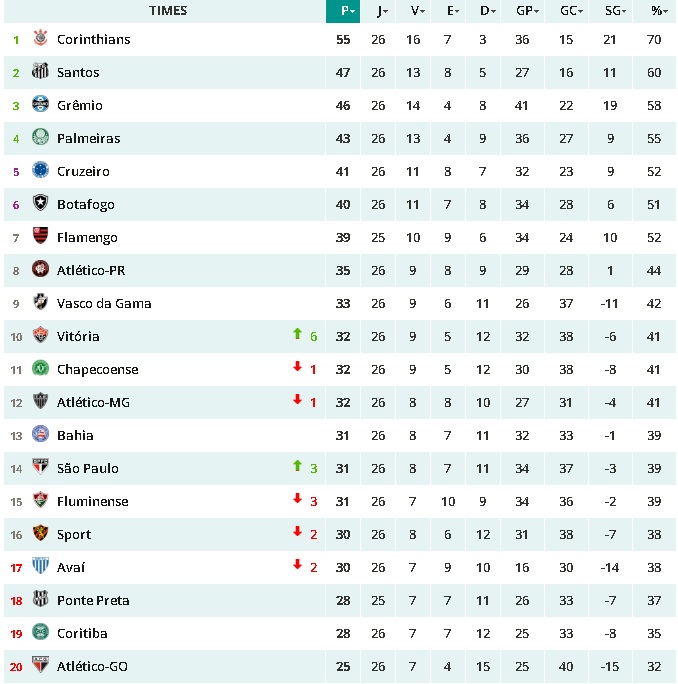Image resolution: width=678 pixels, height=684 pixels.
Task: Sort by SG goal difference column
Action: click(614, 11)
